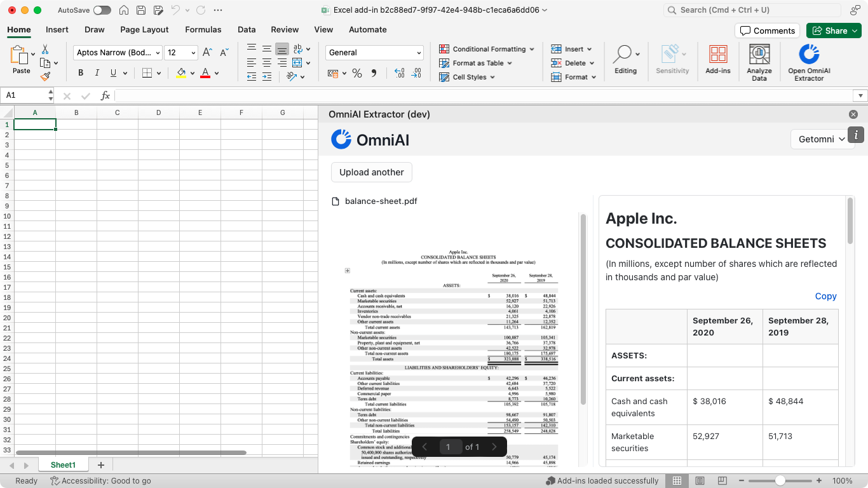Open the Cell Styles menu

coord(468,77)
